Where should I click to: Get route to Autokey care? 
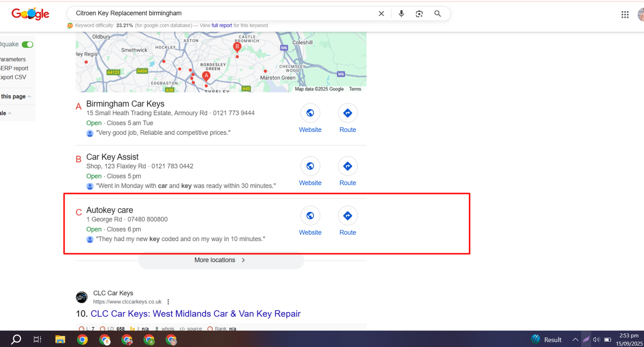click(x=347, y=216)
